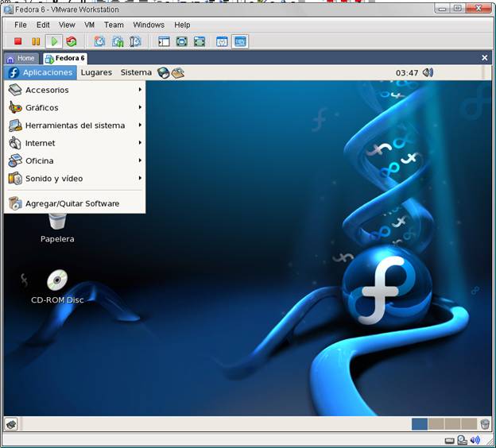Close the Fedora 6 tab with X
Image resolution: width=496 pixels, height=448 pixels.
click(x=485, y=58)
